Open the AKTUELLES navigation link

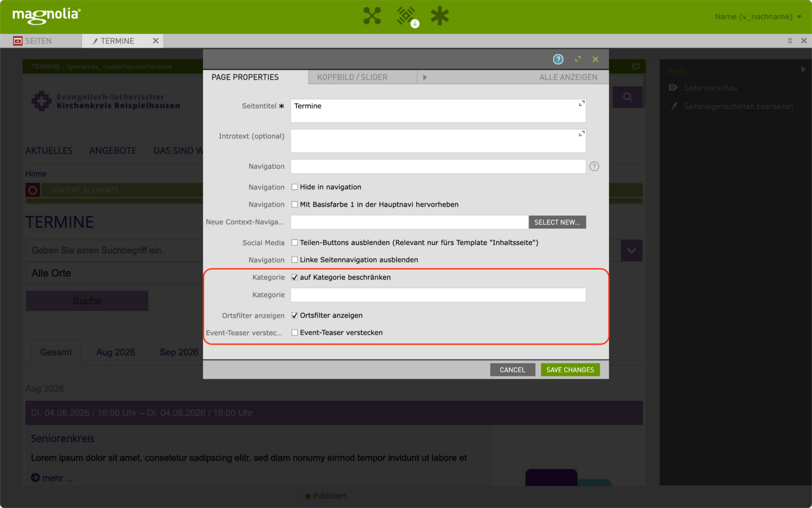point(49,151)
